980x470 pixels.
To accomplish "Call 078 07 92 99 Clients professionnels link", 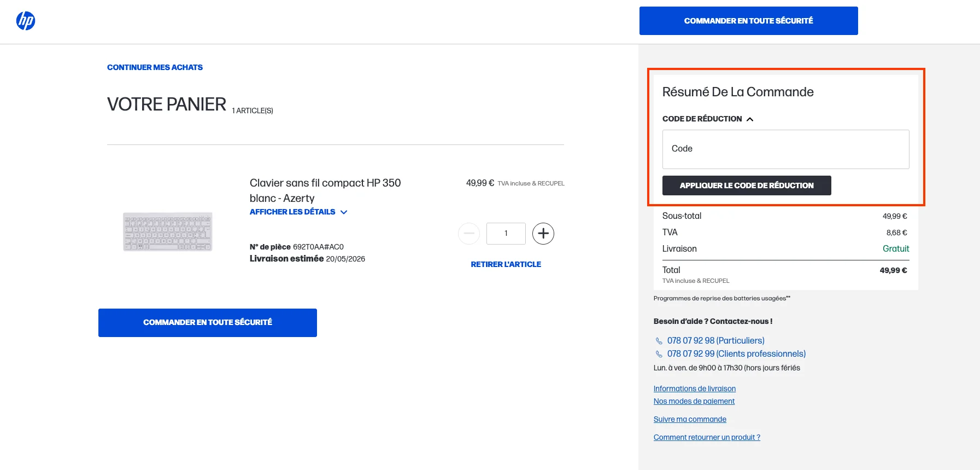I will coord(737,353).
